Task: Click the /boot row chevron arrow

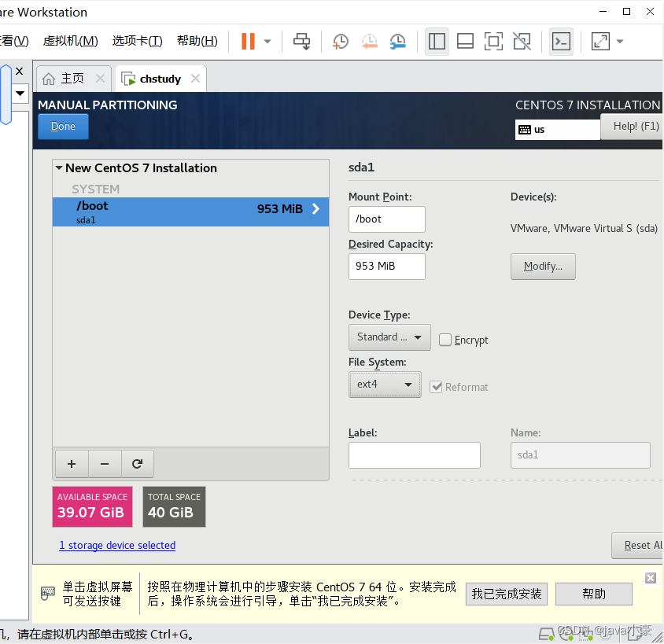Action: tap(316, 208)
